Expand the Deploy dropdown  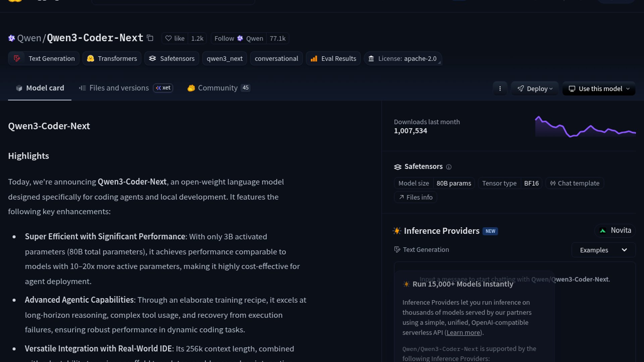(x=535, y=88)
